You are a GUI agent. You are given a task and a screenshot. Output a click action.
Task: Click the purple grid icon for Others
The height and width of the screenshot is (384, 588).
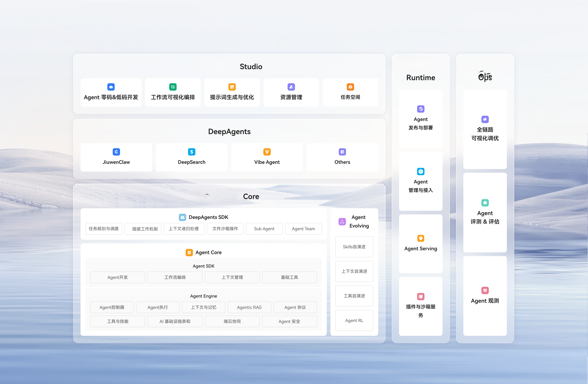point(342,152)
